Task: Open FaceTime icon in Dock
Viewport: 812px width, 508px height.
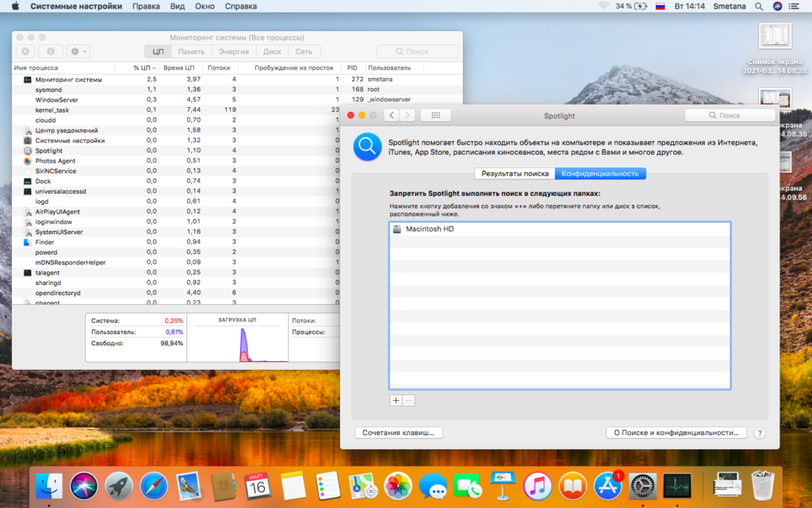Action: 468,487
